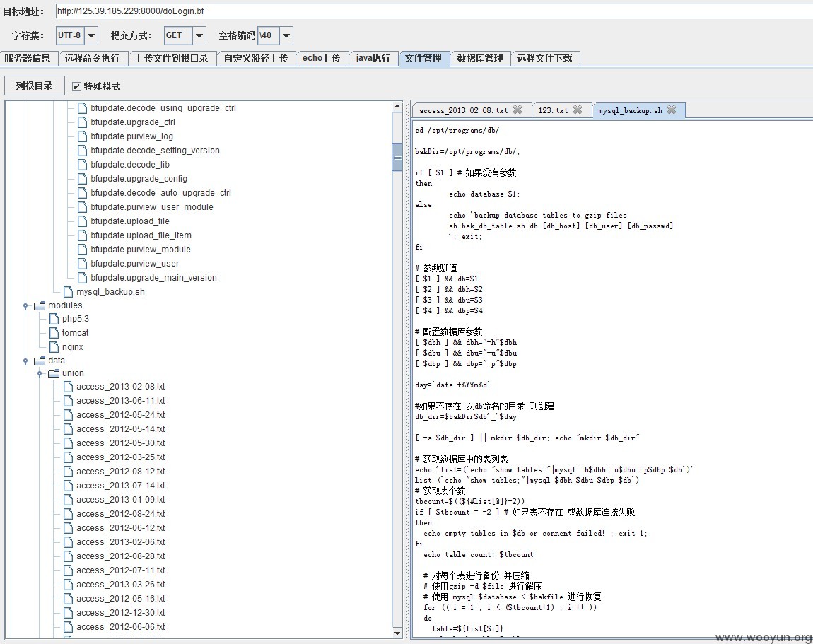Click the 列根目录 button

click(34, 86)
